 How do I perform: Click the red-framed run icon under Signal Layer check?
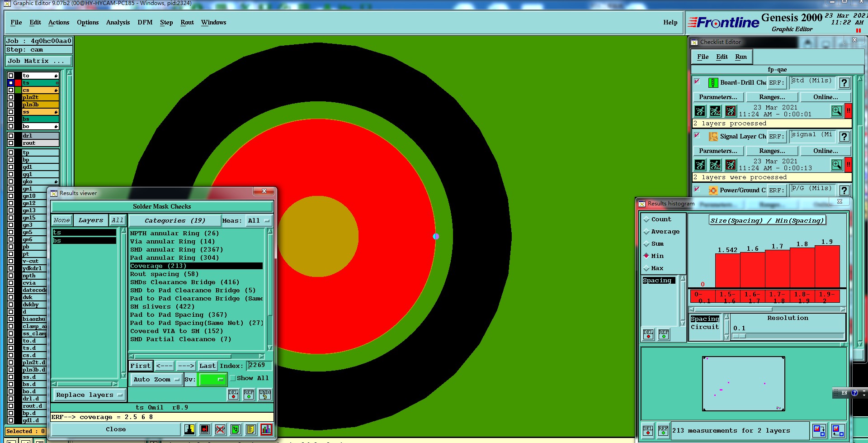(731, 165)
